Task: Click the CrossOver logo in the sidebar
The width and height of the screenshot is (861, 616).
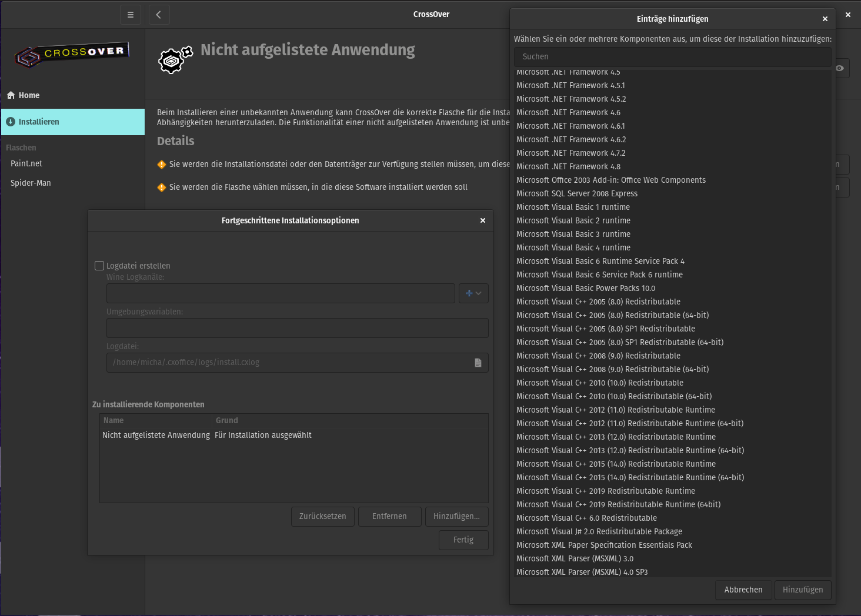Action: [72, 55]
